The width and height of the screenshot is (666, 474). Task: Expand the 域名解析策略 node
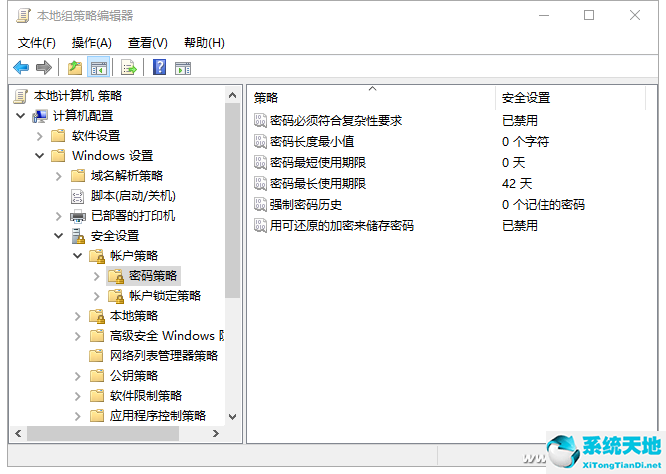pyautogui.click(x=59, y=176)
